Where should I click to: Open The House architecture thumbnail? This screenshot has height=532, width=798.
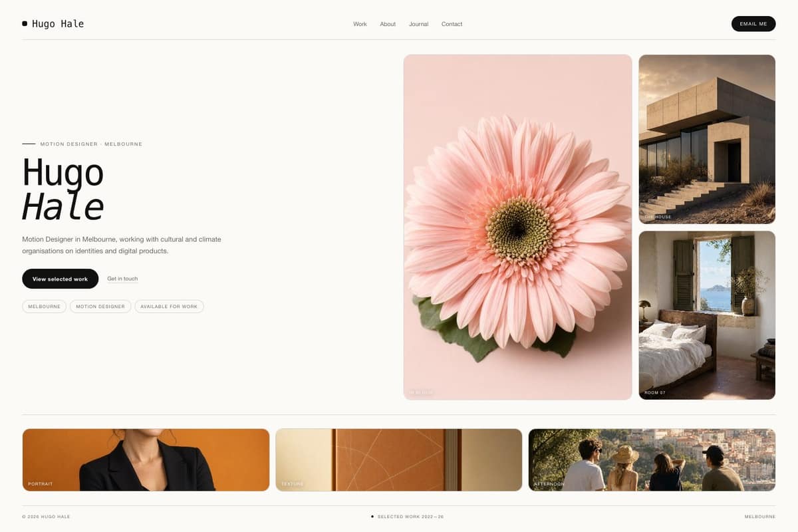[707, 139]
